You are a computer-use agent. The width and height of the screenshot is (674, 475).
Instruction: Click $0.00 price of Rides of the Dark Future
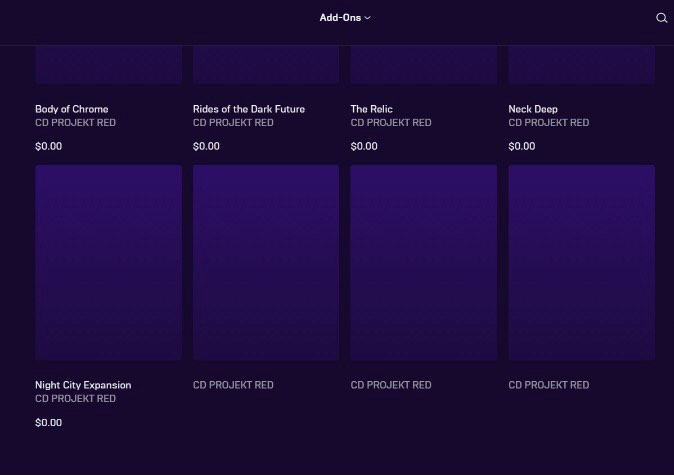(206, 146)
